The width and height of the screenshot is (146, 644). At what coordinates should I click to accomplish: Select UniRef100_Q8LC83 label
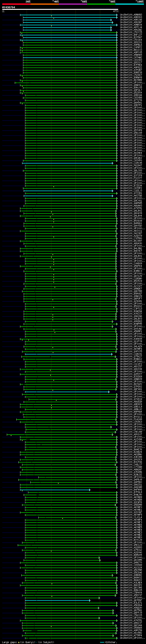(x=131, y=170)
